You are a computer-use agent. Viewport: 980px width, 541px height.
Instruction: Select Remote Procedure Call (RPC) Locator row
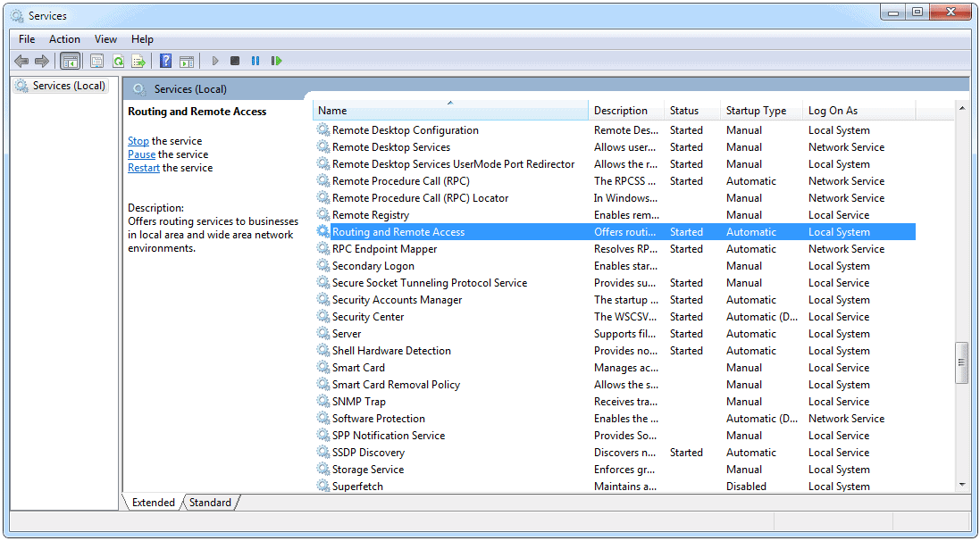pyautogui.click(x=616, y=198)
